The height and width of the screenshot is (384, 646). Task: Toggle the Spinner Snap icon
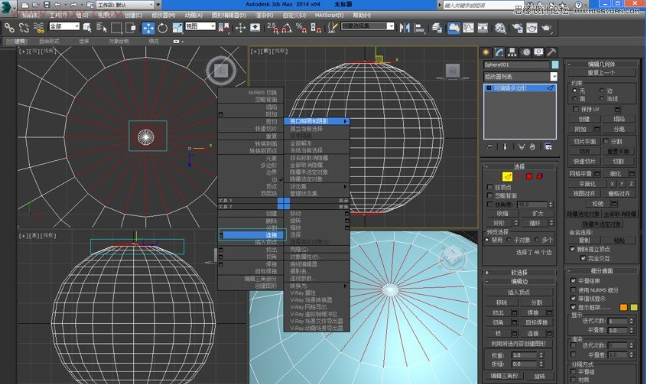316,28
